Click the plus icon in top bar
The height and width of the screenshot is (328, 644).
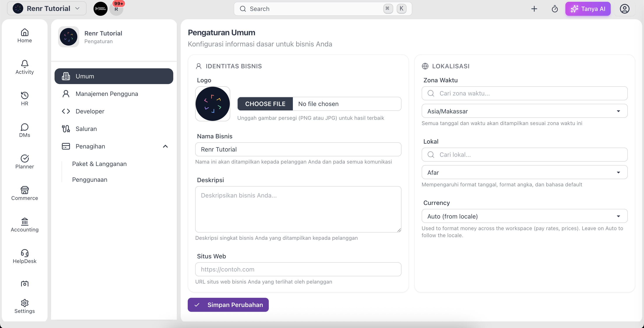coord(534,9)
